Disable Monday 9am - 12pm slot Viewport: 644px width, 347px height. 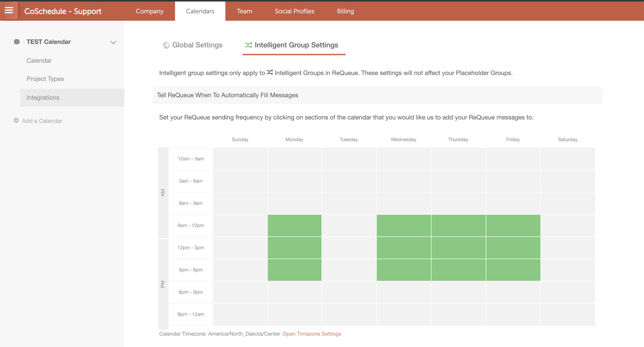point(294,225)
